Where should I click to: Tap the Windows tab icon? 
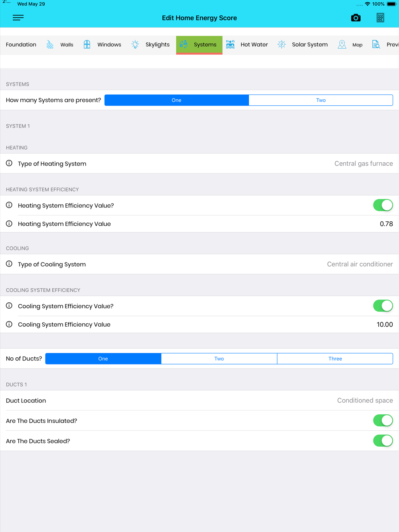click(x=87, y=44)
